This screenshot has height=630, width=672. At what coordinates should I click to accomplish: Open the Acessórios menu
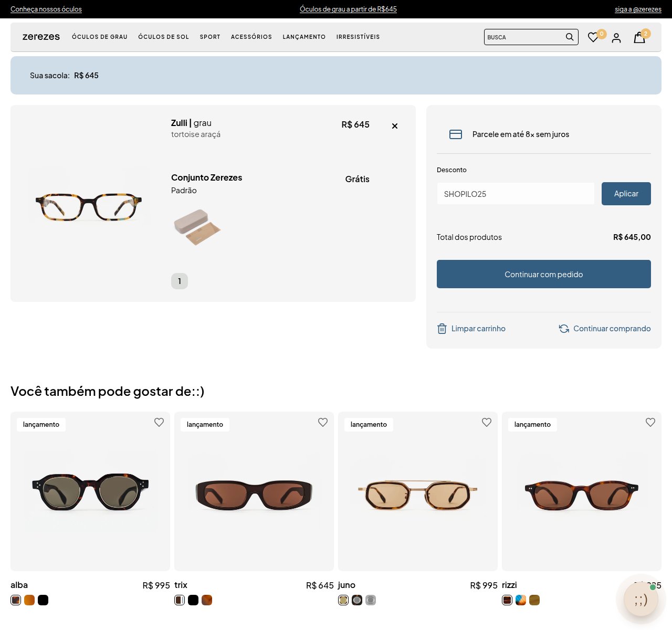coord(251,37)
